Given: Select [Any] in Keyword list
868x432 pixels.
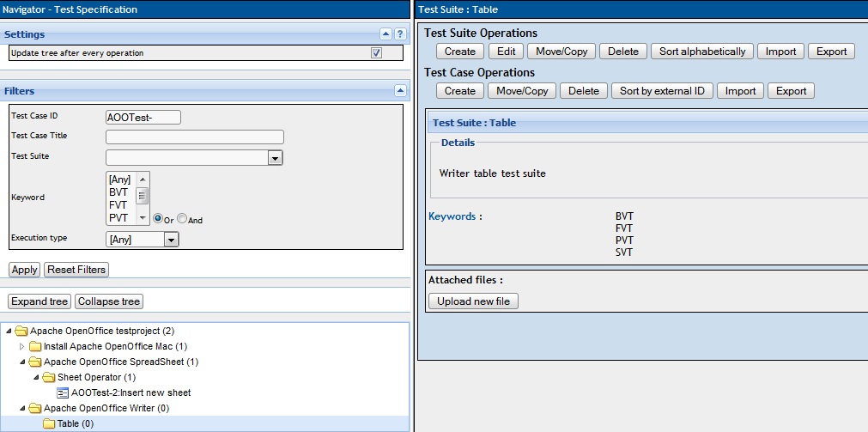Looking at the screenshot, I should (121, 179).
